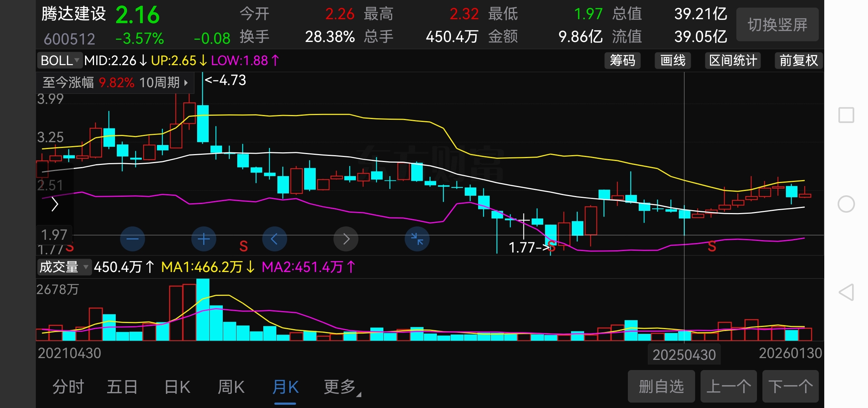Switch to the 日K tab
This screenshot has width=868, height=408.
(x=177, y=387)
